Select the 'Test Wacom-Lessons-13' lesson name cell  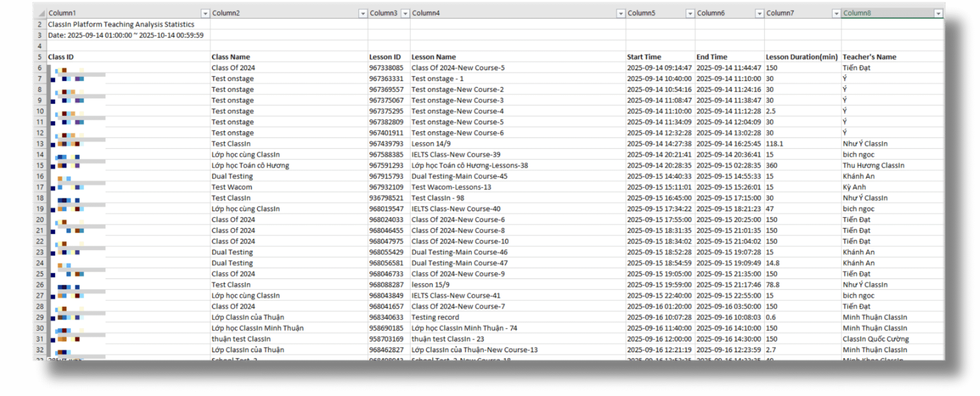pyautogui.click(x=451, y=187)
